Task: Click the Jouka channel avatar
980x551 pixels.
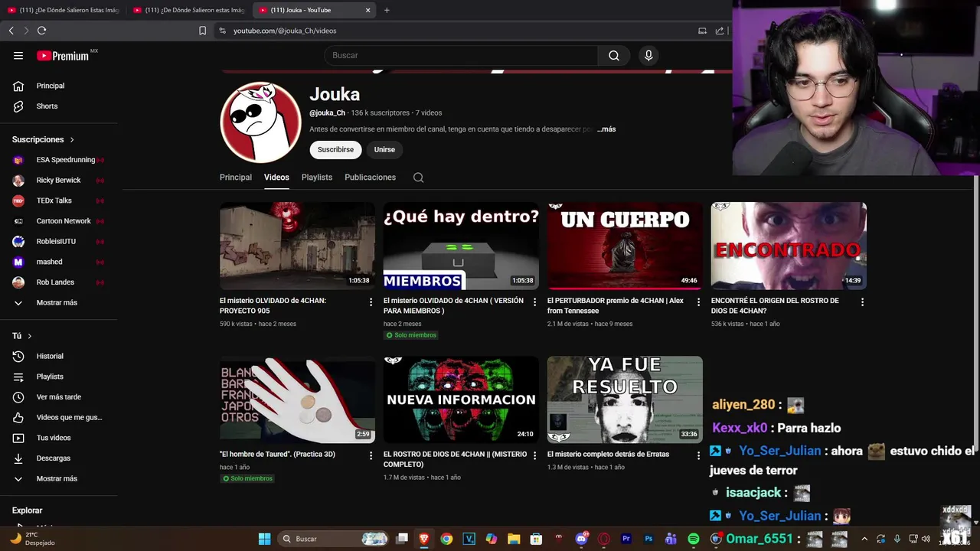Action: (x=261, y=122)
